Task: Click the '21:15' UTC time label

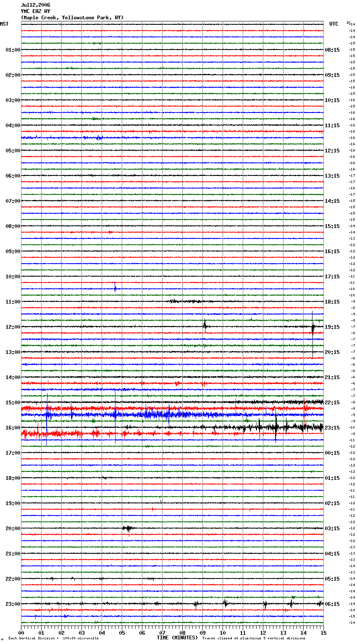Action: 332,377
